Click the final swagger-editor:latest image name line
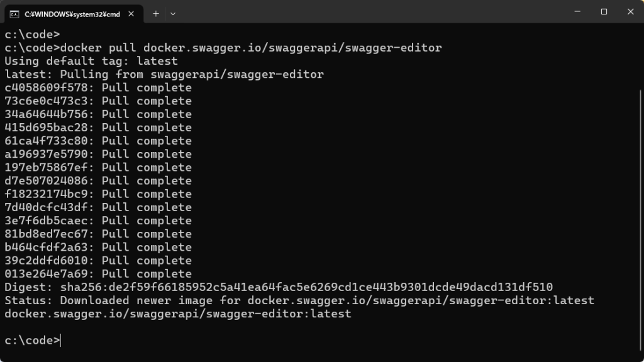 click(178, 314)
